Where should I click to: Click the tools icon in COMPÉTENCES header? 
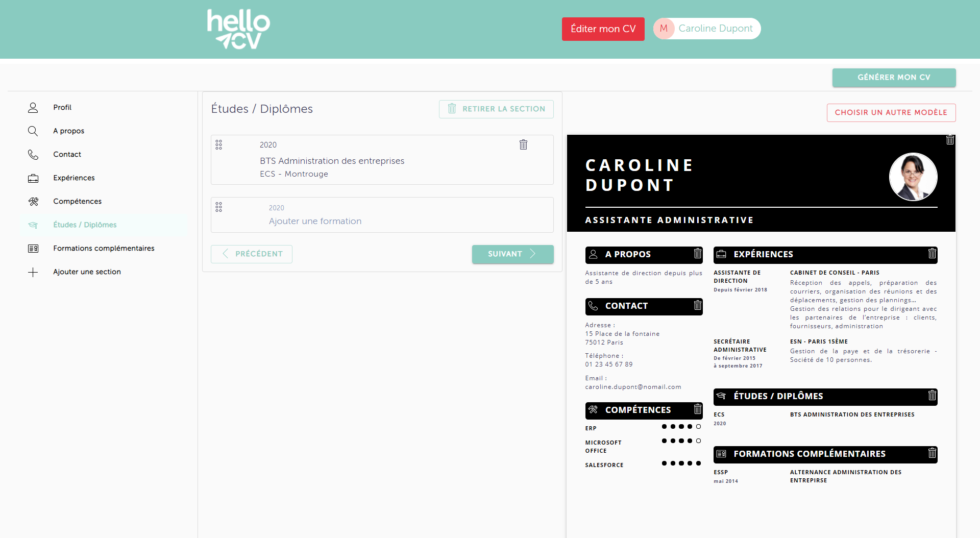tap(593, 410)
